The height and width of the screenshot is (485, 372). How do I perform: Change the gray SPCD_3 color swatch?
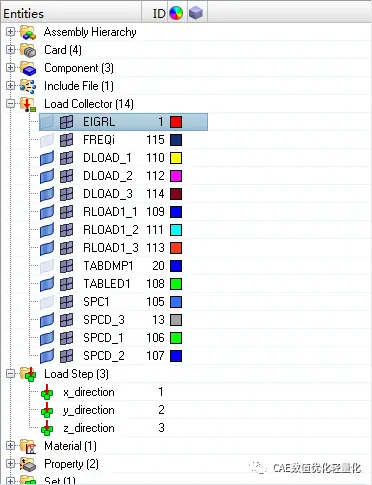(176, 320)
